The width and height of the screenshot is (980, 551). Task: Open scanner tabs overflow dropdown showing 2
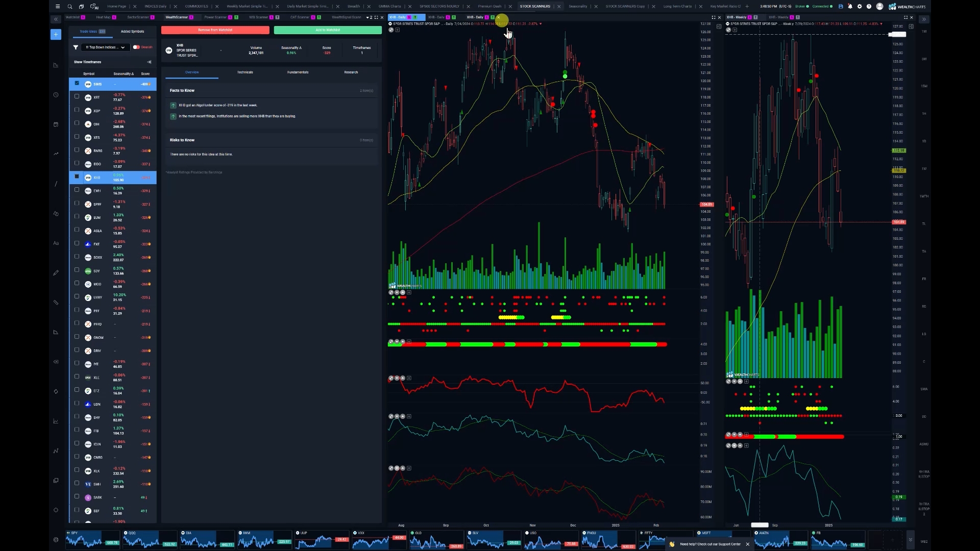click(370, 17)
